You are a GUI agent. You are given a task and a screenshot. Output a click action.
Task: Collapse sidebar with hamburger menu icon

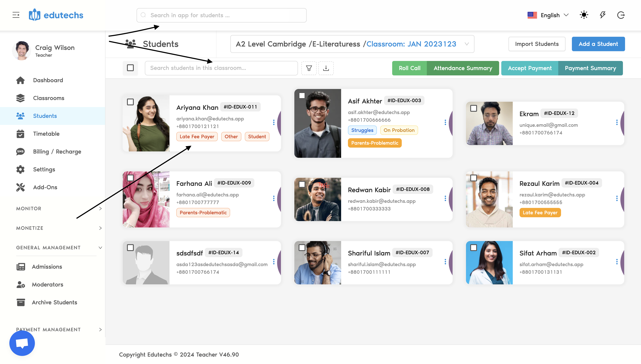(16, 15)
